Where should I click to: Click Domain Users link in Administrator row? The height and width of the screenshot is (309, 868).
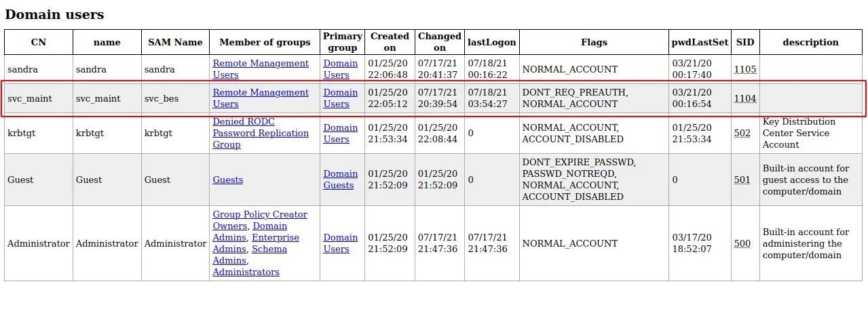tap(340, 238)
